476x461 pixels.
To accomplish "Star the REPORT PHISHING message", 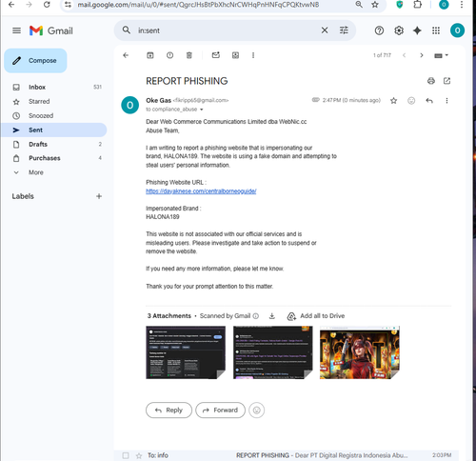I will (x=393, y=101).
